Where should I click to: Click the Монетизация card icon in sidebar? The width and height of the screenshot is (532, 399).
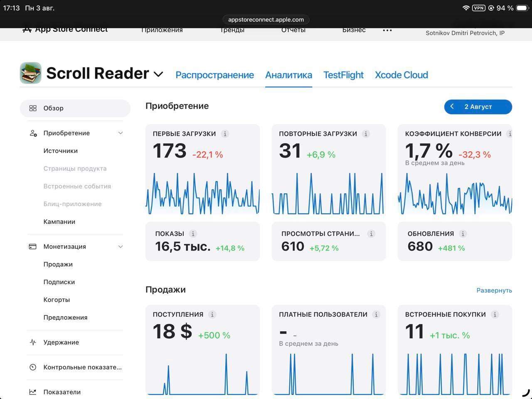(x=33, y=246)
